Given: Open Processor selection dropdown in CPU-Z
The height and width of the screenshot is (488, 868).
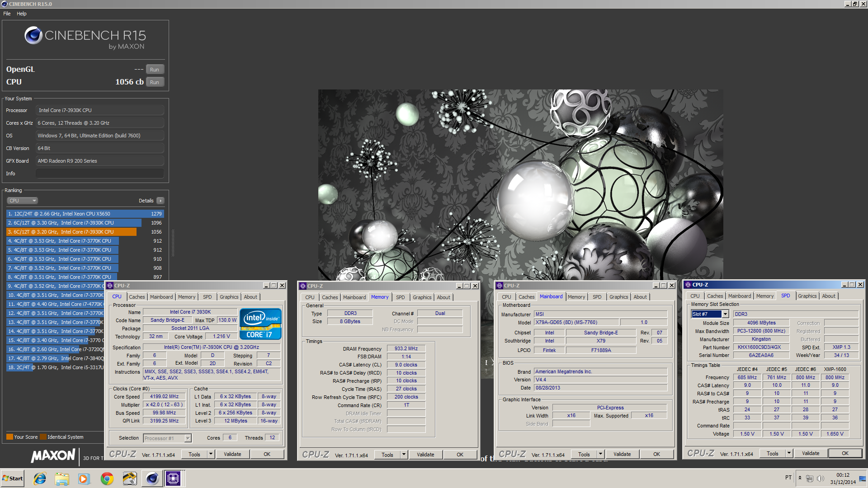Looking at the screenshot, I should pos(188,438).
